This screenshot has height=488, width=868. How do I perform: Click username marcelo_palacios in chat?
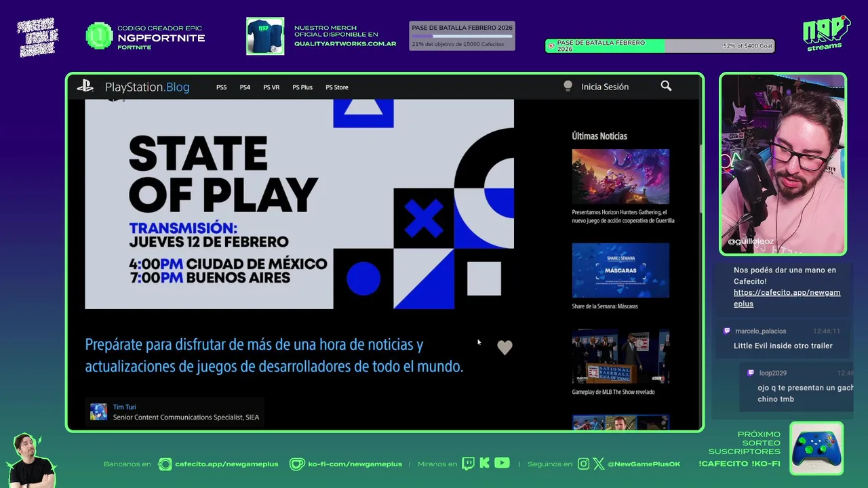pos(761,331)
